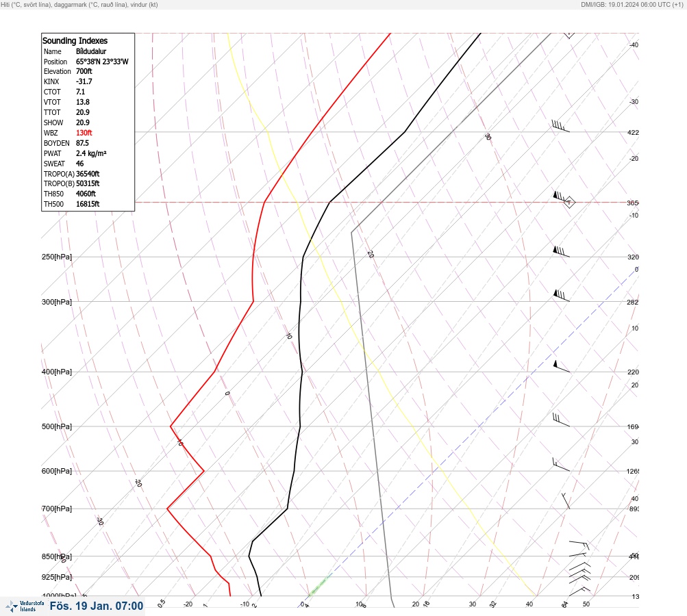Click the SWEAT value 46
Image resolution: width=687 pixels, height=616 pixels.
[x=79, y=164]
